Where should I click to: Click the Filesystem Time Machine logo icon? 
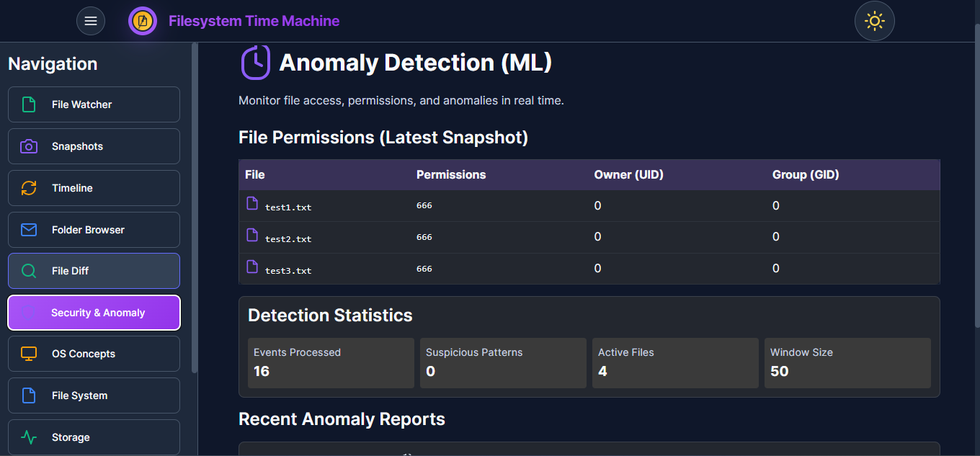[x=143, y=21]
